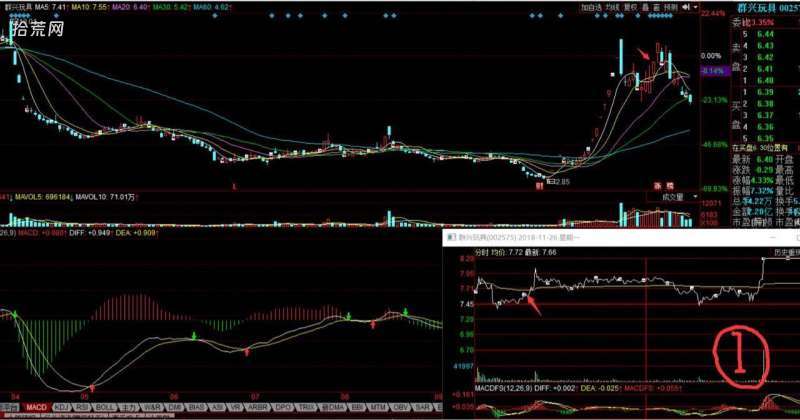Click the 2.85 low price marker label

[562, 181]
